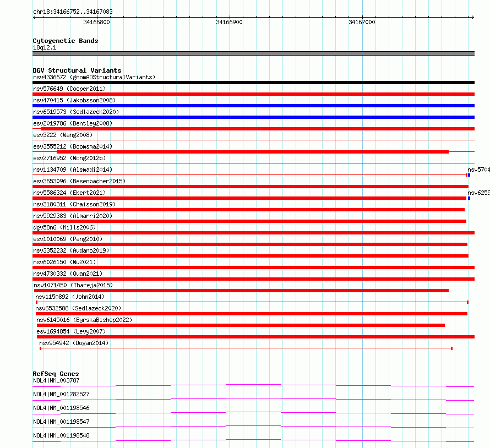Open the NOL4|NM_001282527 transcript

(x=61, y=394)
